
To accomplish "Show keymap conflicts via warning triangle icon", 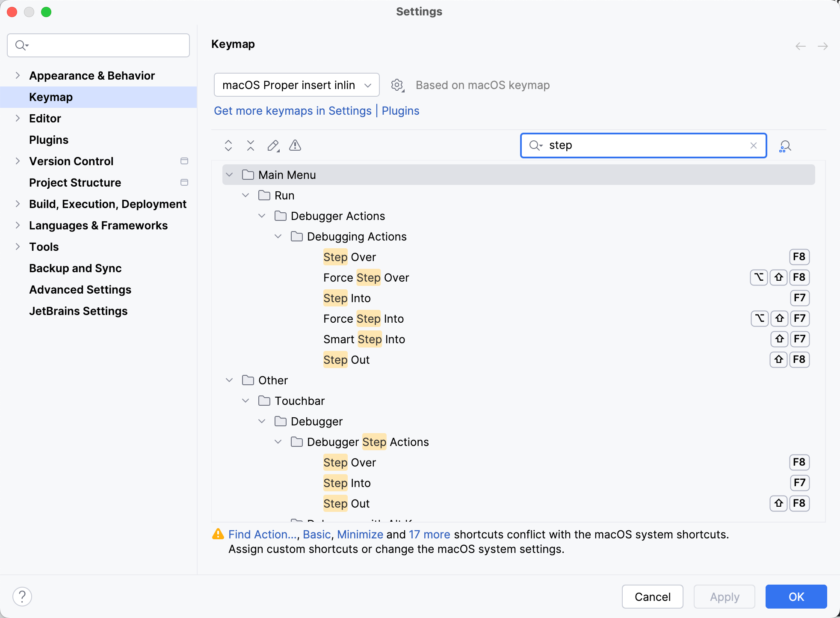I will 295,146.
